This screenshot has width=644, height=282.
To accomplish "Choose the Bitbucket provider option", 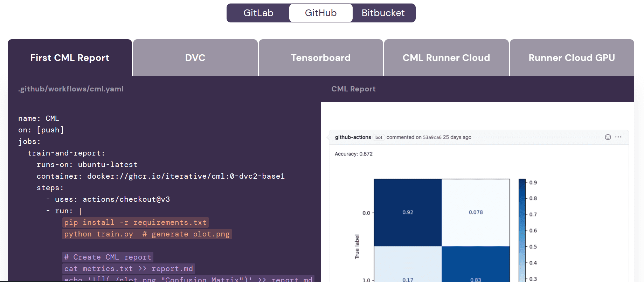I will pos(383,13).
